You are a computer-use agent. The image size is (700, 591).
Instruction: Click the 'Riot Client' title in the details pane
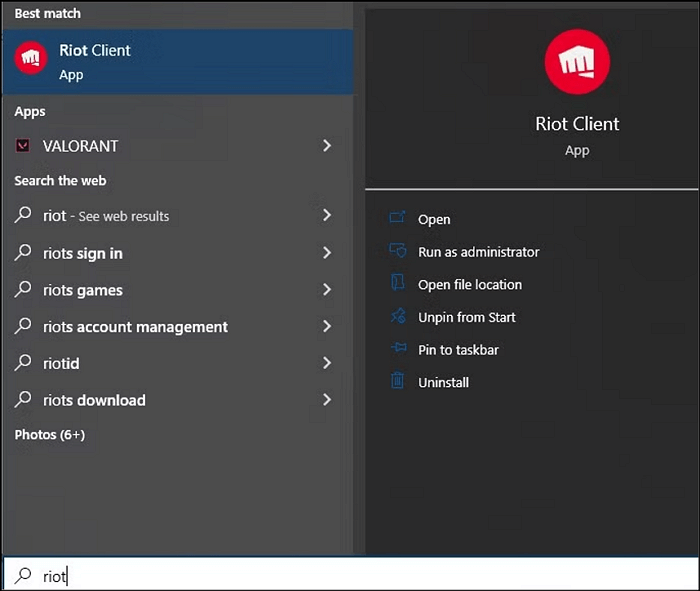pos(577,124)
